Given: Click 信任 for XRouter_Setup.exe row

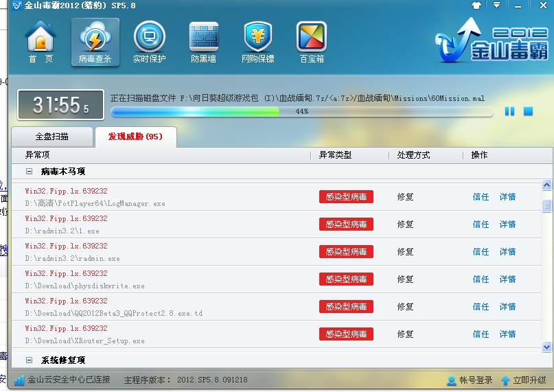Looking at the screenshot, I should (x=481, y=334).
